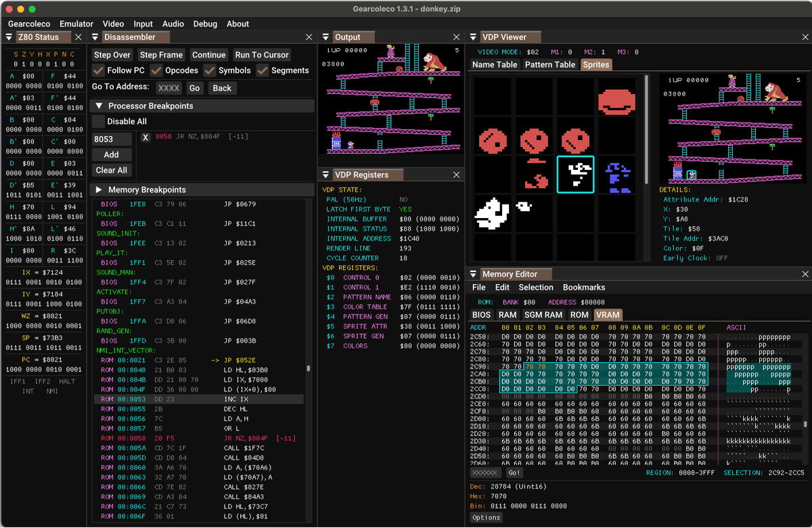812x528 pixels.
Task: Select the large white Donkey Kong sprite
Action: click(x=493, y=213)
